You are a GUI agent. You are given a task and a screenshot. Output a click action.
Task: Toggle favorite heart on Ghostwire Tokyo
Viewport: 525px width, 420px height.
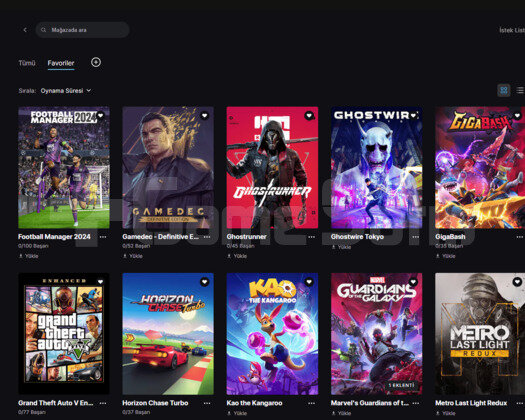coord(413,116)
